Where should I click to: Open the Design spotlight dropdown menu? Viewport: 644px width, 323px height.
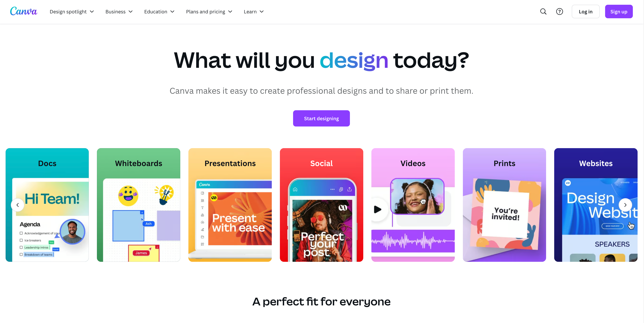point(72,11)
